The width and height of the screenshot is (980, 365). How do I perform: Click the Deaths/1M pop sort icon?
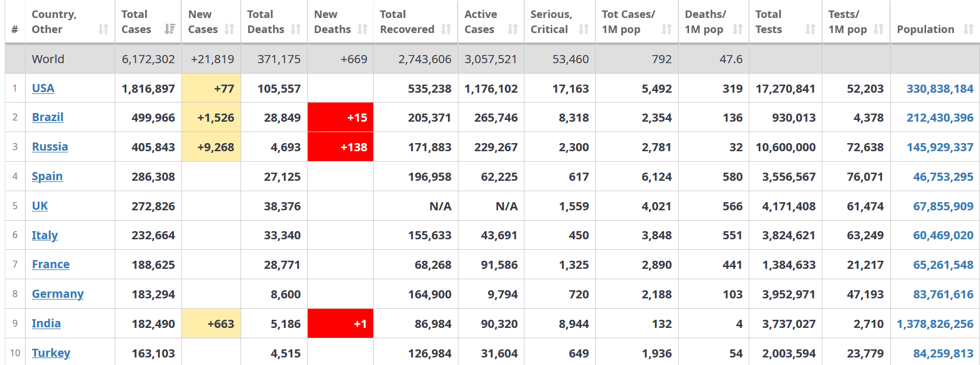pos(738,29)
